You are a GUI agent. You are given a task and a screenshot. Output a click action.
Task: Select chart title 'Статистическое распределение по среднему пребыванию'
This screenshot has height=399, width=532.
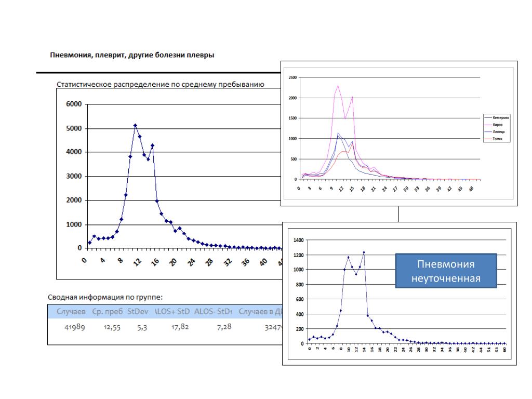[160, 84]
